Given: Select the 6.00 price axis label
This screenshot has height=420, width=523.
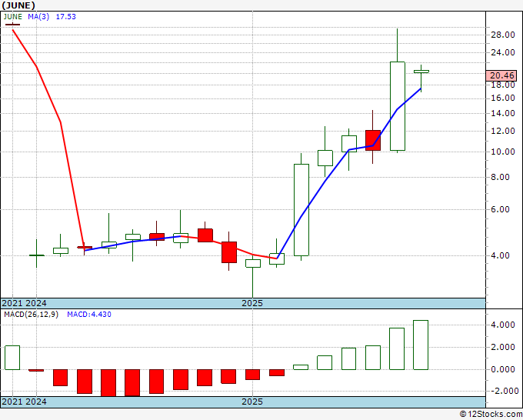Looking at the screenshot, I should coord(501,209).
